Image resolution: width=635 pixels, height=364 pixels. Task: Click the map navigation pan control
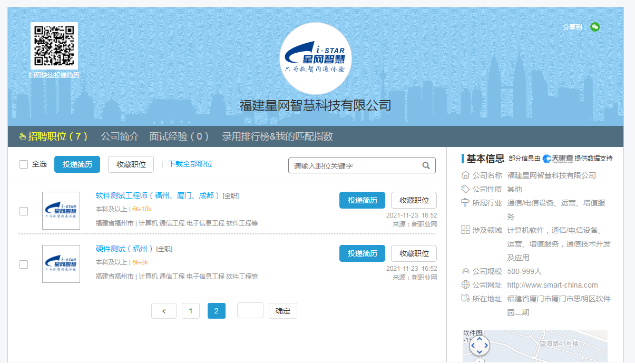pos(479,346)
